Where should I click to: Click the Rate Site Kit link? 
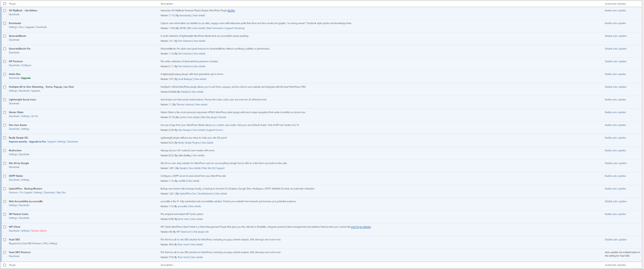[209, 168]
